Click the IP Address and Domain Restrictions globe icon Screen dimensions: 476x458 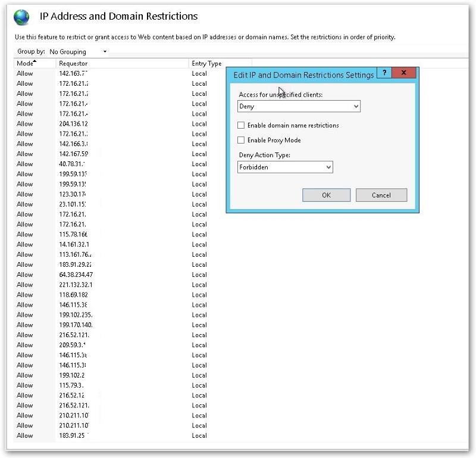[x=21, y=16]
